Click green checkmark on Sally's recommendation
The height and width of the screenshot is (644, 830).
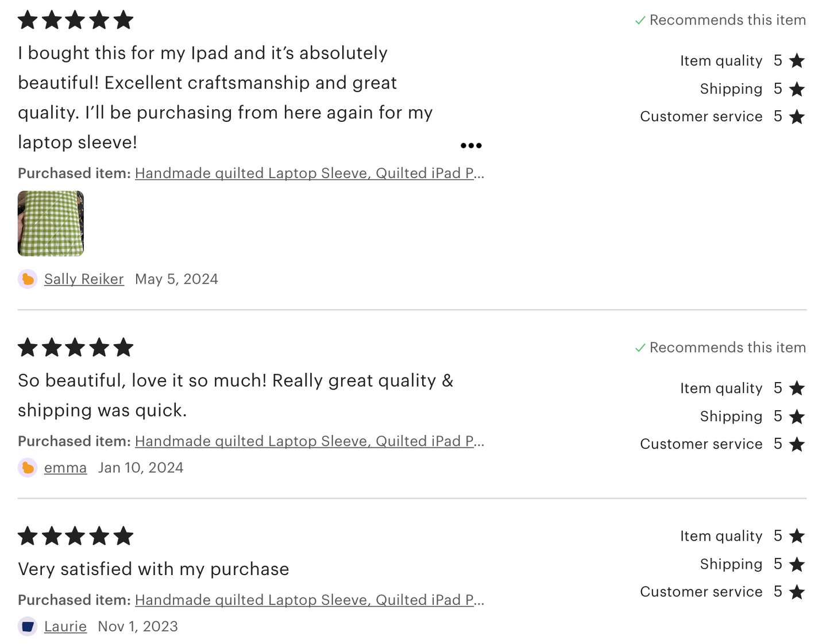[x=640, y=21]
